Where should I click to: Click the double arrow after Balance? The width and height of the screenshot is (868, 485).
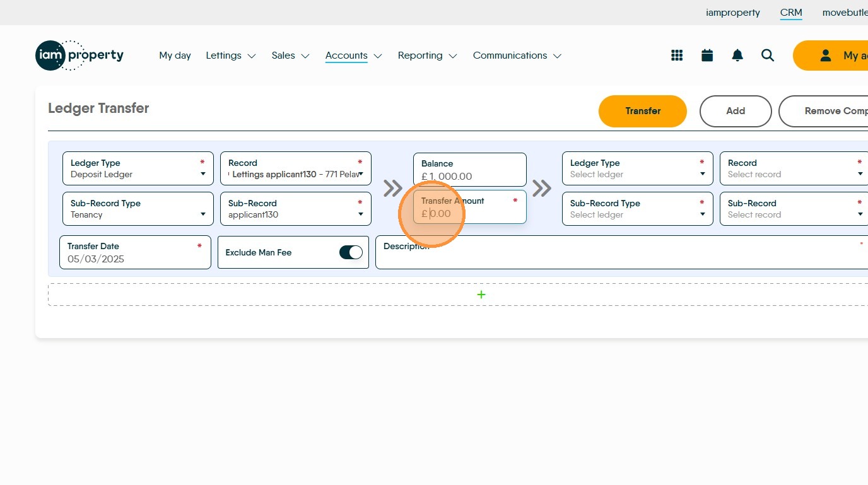pos(541,188)
